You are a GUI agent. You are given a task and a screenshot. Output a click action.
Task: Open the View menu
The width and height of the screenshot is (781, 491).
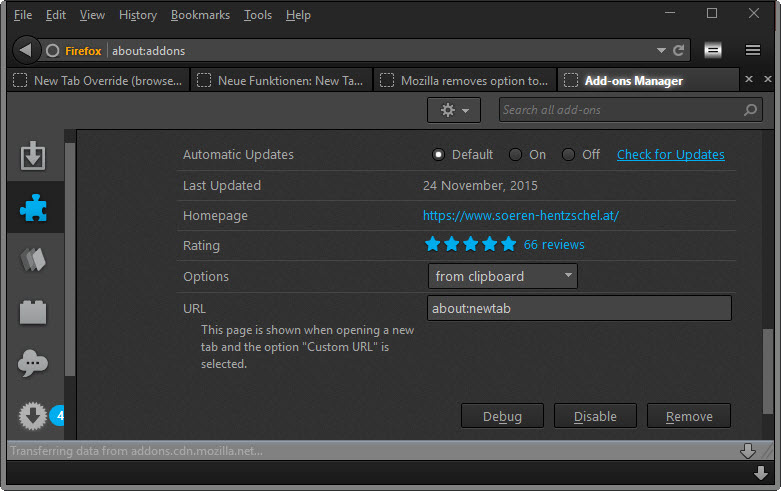pos(92,15)
